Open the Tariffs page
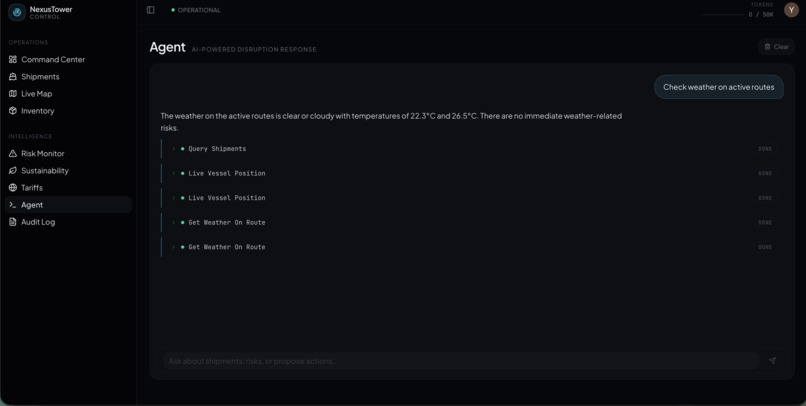Image resolution: width=806 pixels, height=406 pixels. [68, 188]
